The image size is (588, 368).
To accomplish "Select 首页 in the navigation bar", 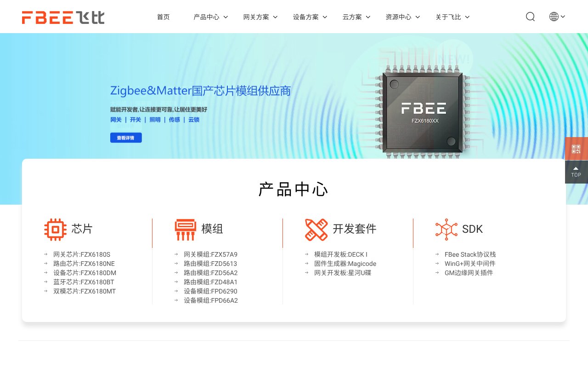I will pos(163,17).
